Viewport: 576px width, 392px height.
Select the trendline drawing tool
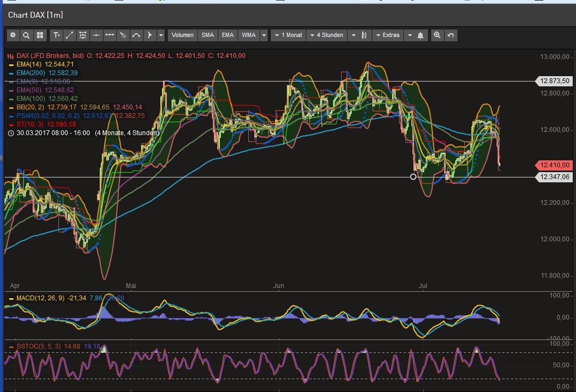pyautogui.click(x=69, y=35)
